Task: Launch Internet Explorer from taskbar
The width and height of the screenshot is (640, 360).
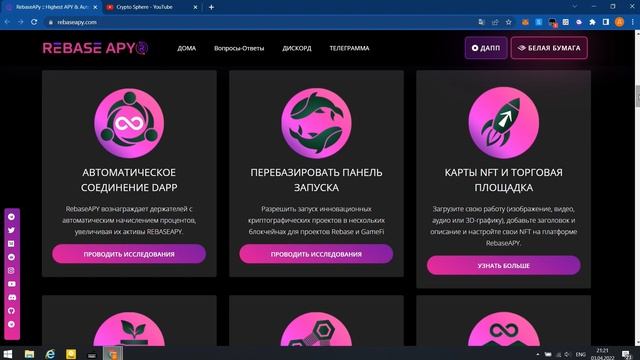Action: (50, 354)
